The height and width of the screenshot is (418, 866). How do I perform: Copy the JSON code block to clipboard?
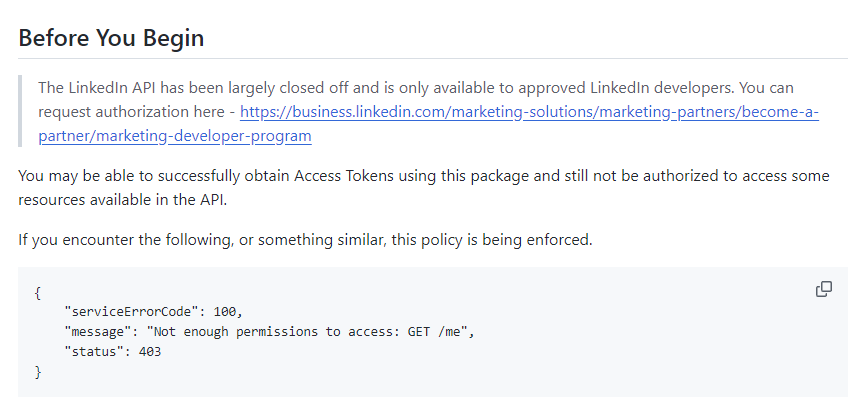[824, 289]
